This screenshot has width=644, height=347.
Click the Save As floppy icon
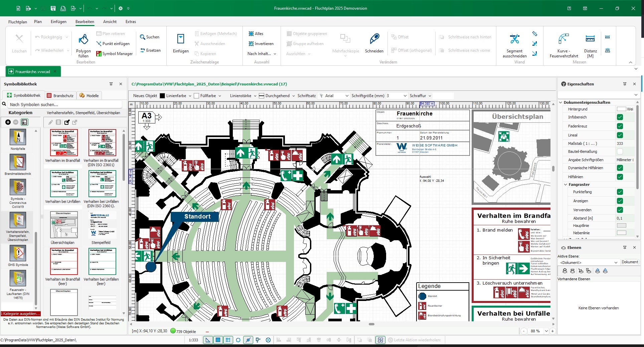pyautogui.click(x=53, y=8)
